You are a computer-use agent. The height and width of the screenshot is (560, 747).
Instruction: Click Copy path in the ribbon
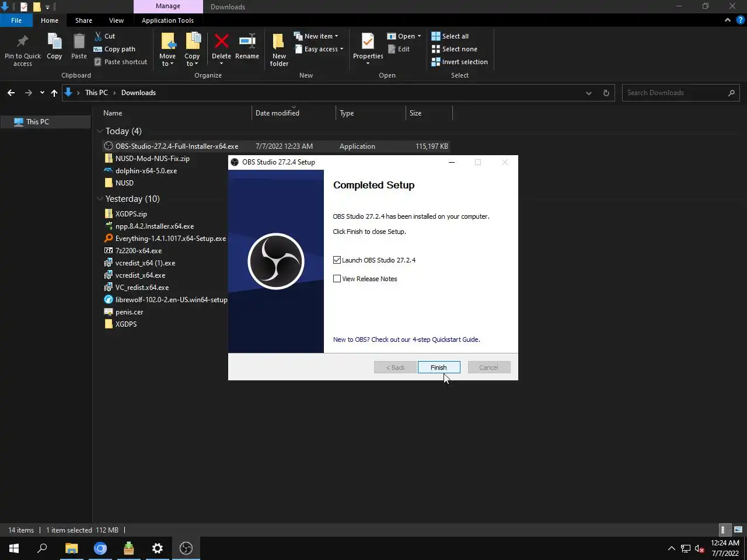114,49
